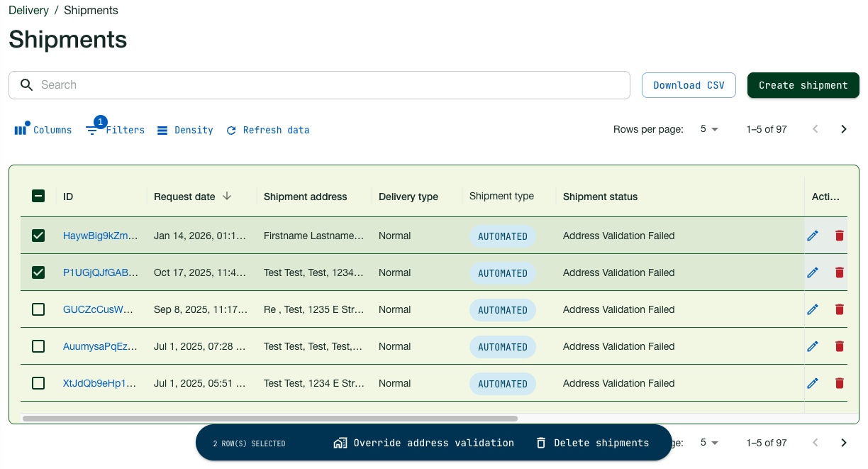
Task: Click Override address validation button
Action: [x=424, y=443]
